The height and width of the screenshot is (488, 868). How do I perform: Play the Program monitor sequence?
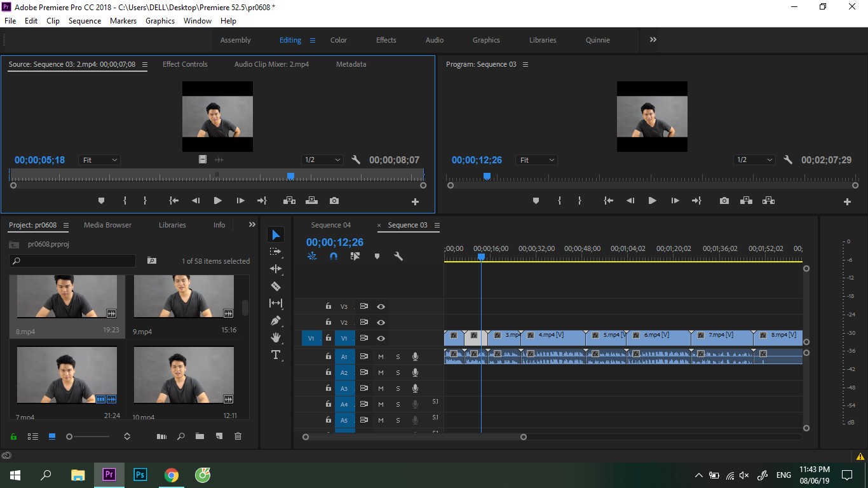click(x=652, y=201)
